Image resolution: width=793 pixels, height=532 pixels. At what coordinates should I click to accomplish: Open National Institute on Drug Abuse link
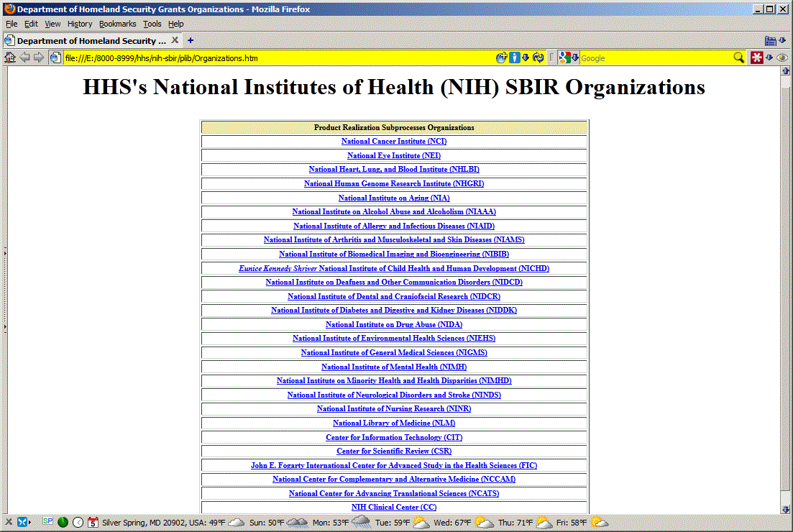pos(394,324)
